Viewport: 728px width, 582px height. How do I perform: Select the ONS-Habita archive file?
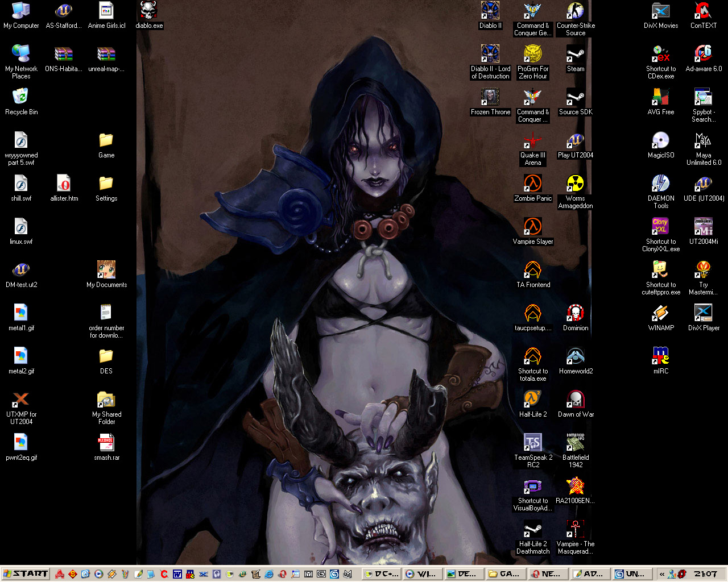[x=64, y=59]
